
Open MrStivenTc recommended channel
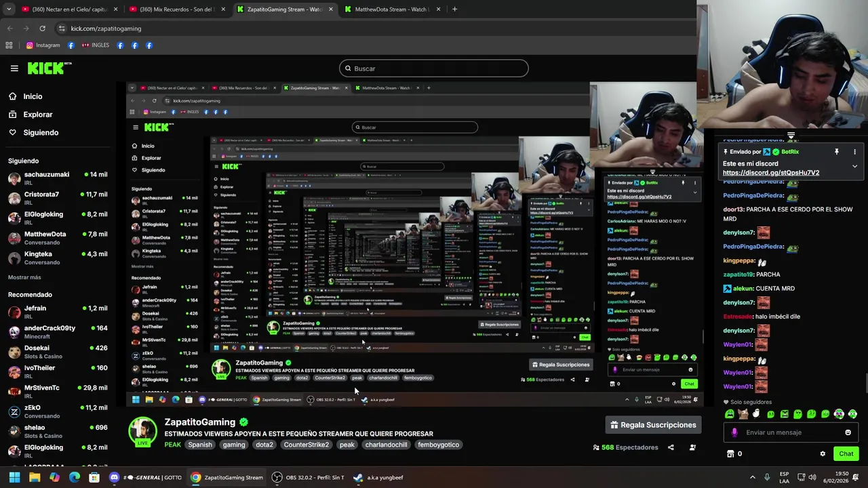click(x=57, y=391)
